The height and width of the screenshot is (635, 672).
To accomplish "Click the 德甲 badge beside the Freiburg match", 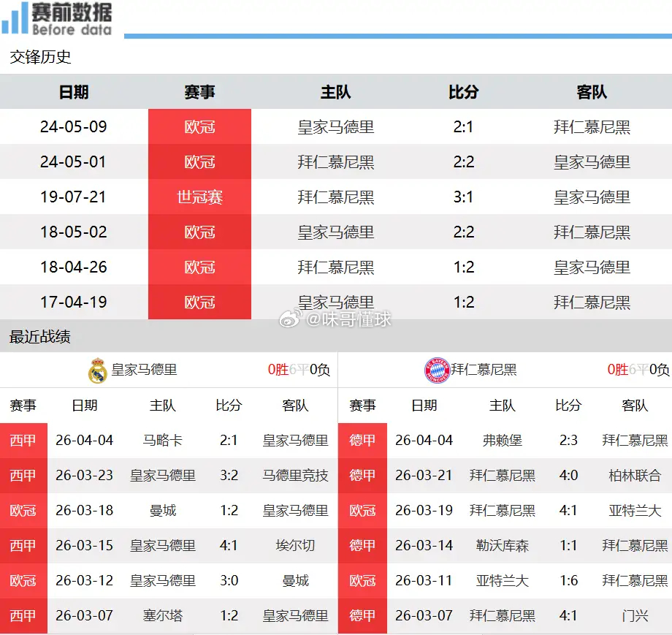I will pyautogui.click(x=362, y=440).
